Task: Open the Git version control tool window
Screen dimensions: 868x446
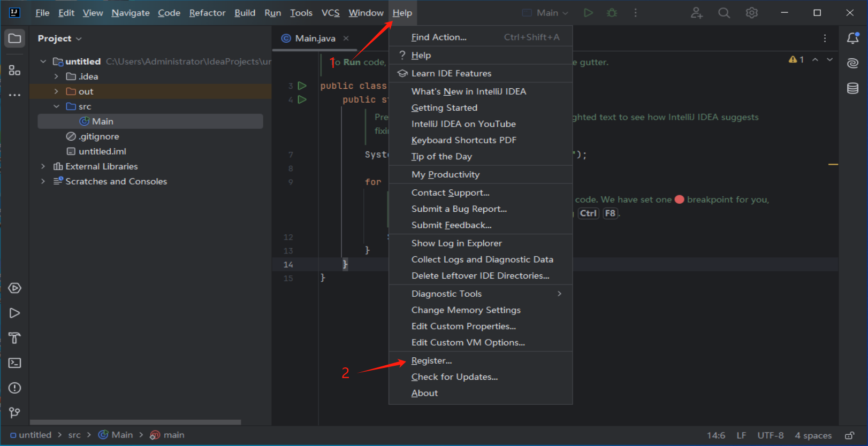Action: click(x=14, y=413)
